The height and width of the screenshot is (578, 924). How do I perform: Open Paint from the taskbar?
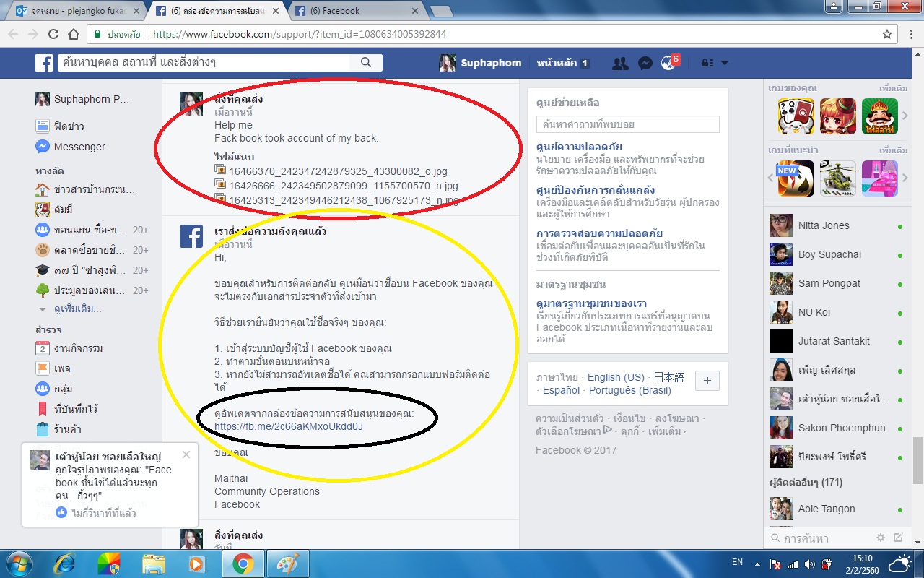[287, 563]
